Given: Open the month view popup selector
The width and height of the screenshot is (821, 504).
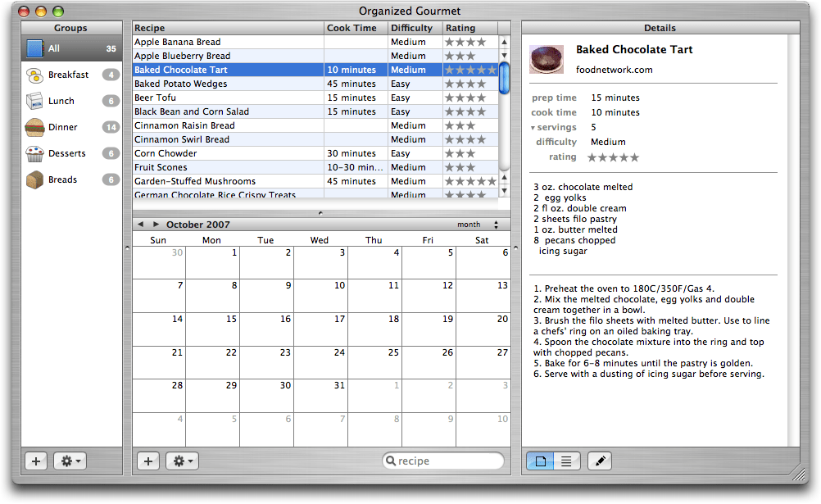Looking at the screenshot, I should (x=478, y=225).
